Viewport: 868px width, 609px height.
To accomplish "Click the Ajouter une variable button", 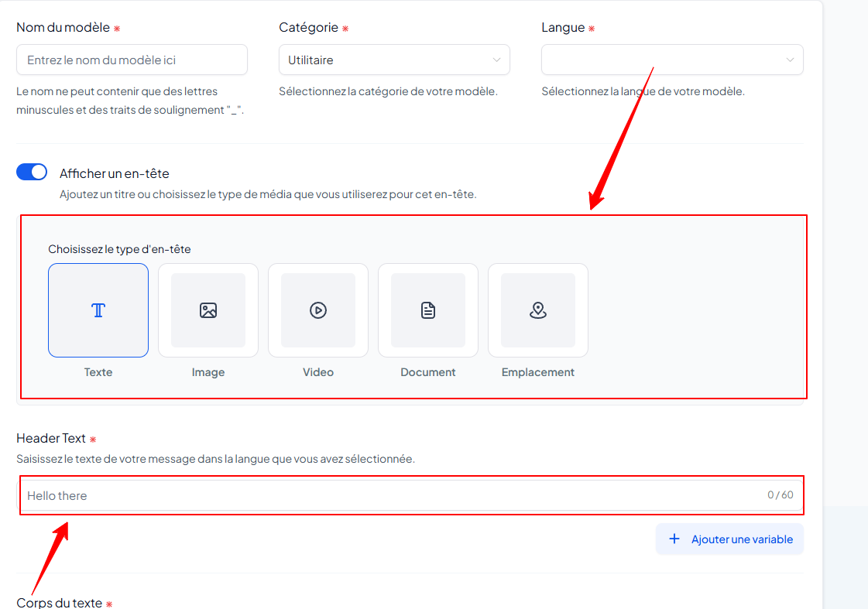I will 729,539.
